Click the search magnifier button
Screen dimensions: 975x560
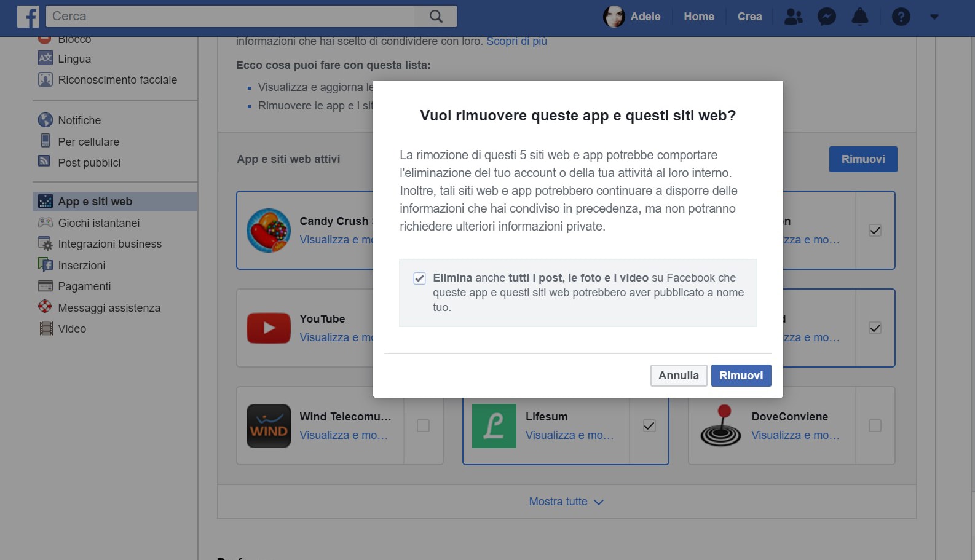tap(436, 17)
